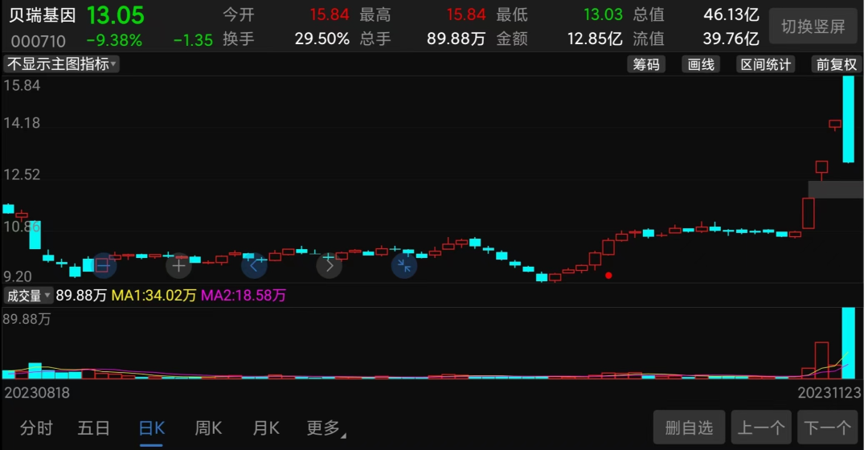Click the stock name 贝瑞基因

42,15
